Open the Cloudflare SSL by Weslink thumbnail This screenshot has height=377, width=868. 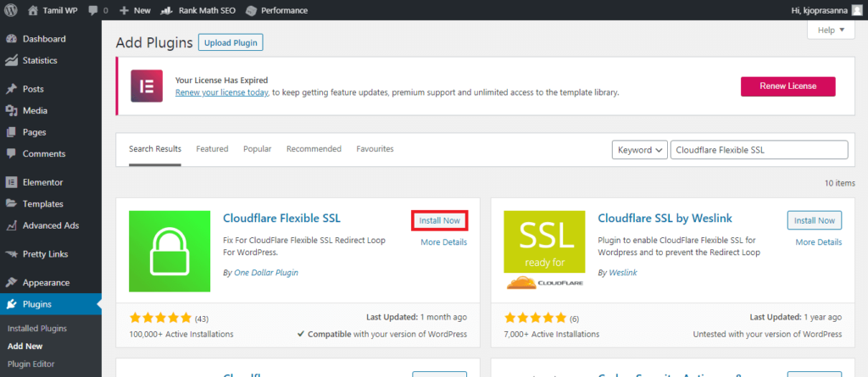coord(545,251)
